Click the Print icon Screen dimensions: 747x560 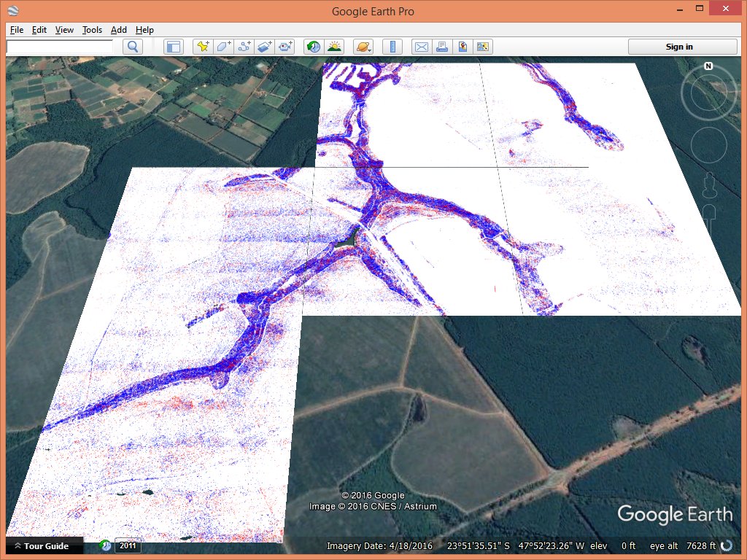click(x=441, y=47)
